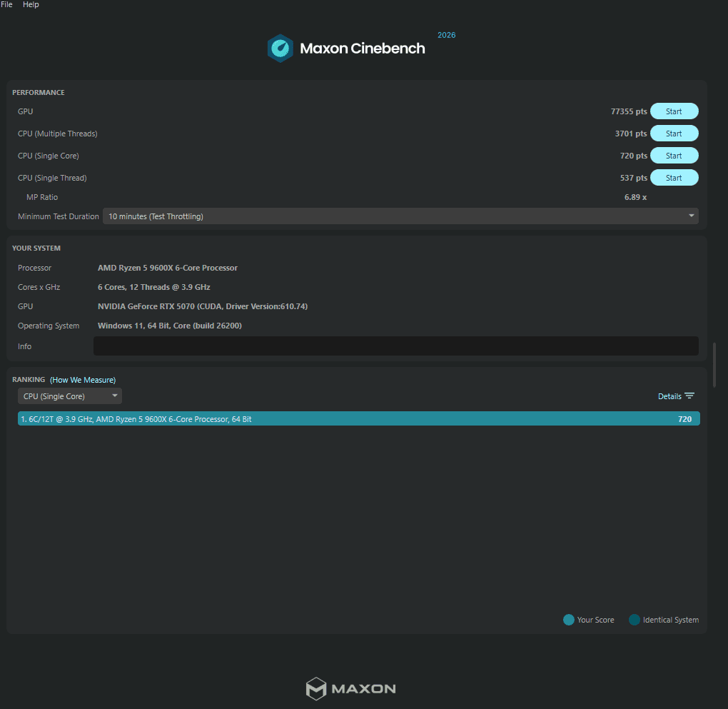Click the Cinebench speedometer logo icon
Screen dimensions: 728x709
[280, 48]
